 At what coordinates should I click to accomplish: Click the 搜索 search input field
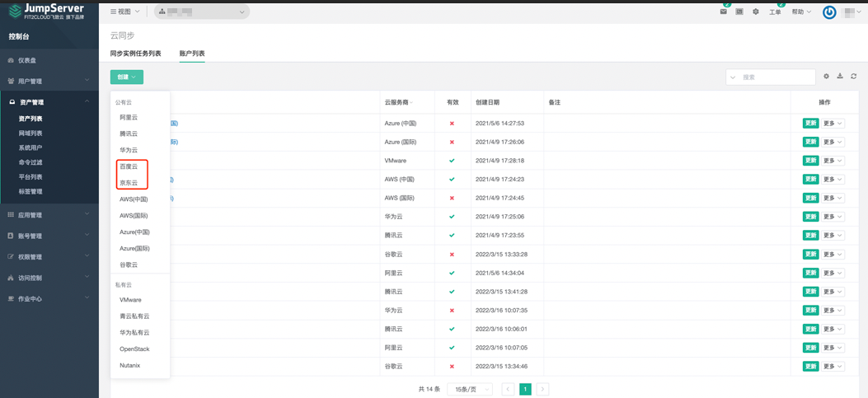tap(777, 77)
